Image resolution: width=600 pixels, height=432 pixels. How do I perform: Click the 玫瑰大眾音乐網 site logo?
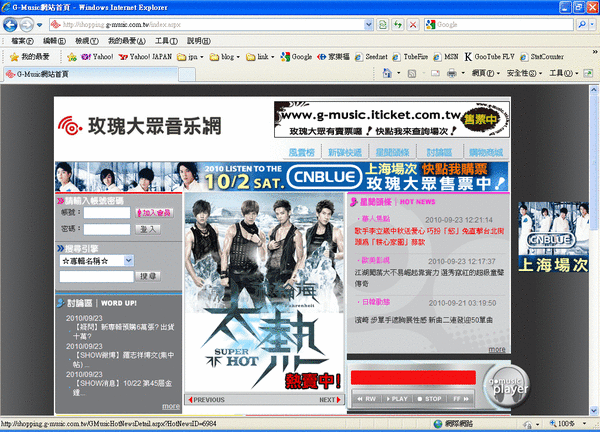point(140,126)
